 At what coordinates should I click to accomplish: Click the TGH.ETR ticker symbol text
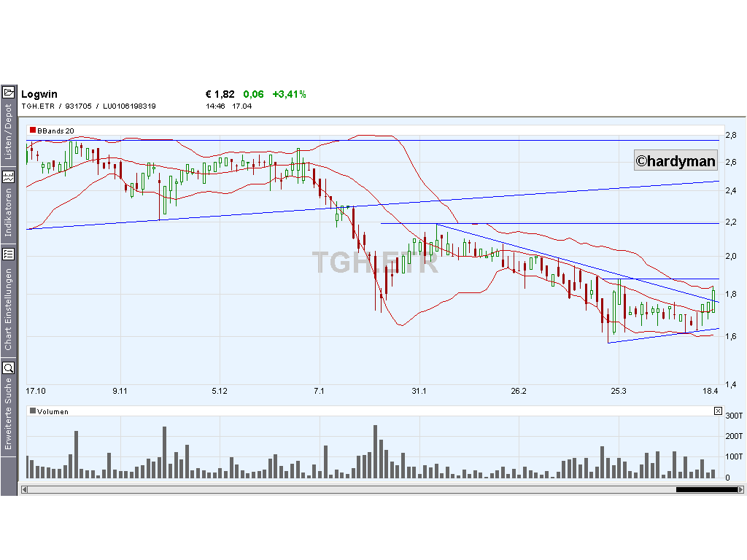point(38,106)
